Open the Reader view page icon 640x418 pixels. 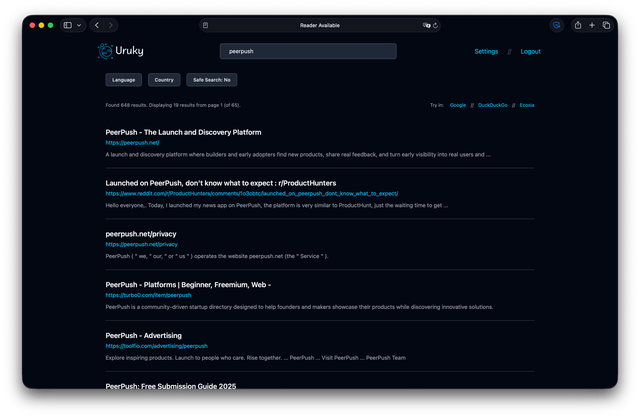pyautogui.click(x=205, y=25)
